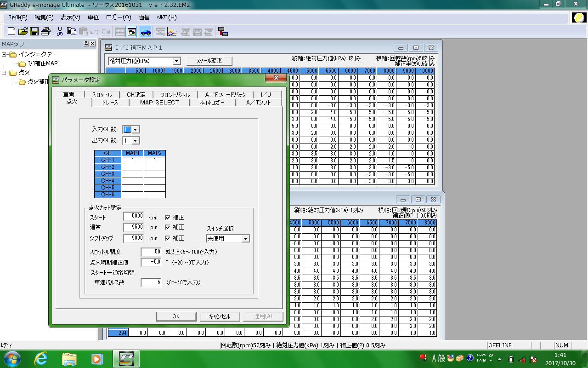Close the MAPツリー side panel

coord(92,44)
